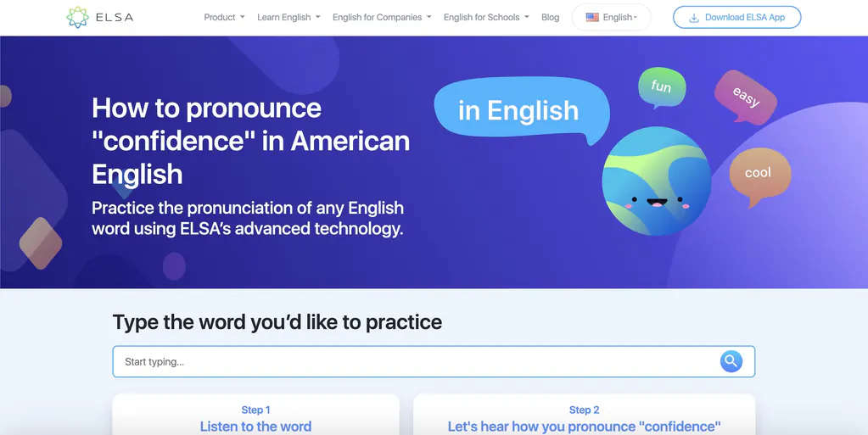Go to the Blog page
The width and height of the screenshot is (868, 435).
click(x=550, y=17)
